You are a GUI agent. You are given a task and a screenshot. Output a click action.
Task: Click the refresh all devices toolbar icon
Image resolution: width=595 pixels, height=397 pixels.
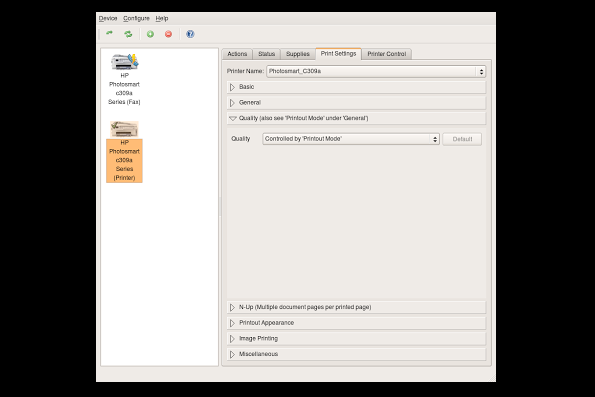[128, 34]
